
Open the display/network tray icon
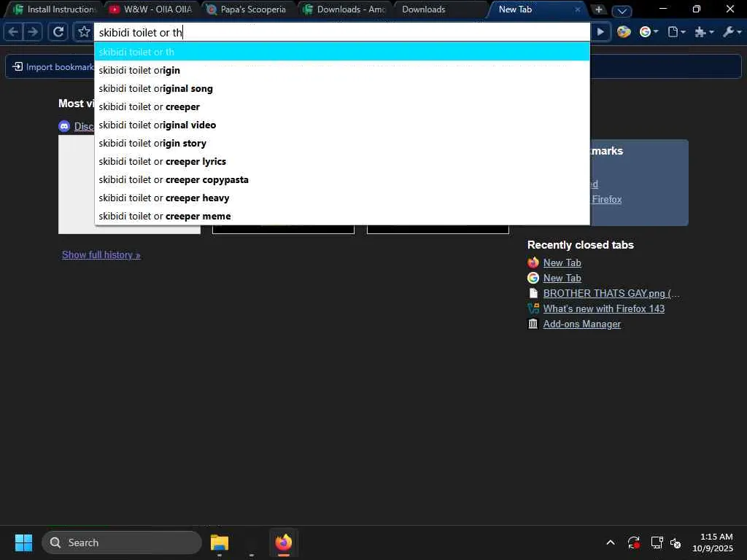point(657,542)
